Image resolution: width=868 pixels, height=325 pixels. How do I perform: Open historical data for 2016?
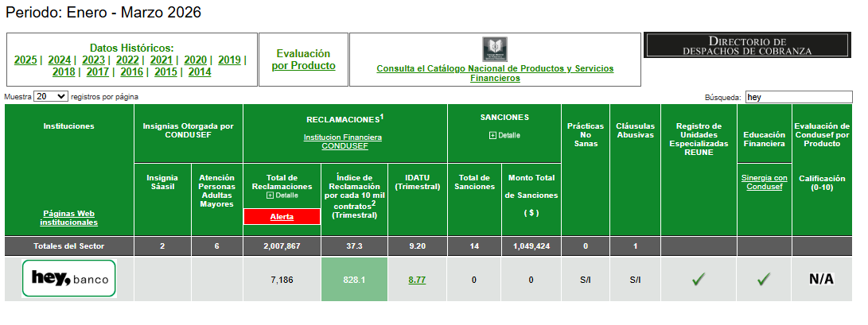132,72
